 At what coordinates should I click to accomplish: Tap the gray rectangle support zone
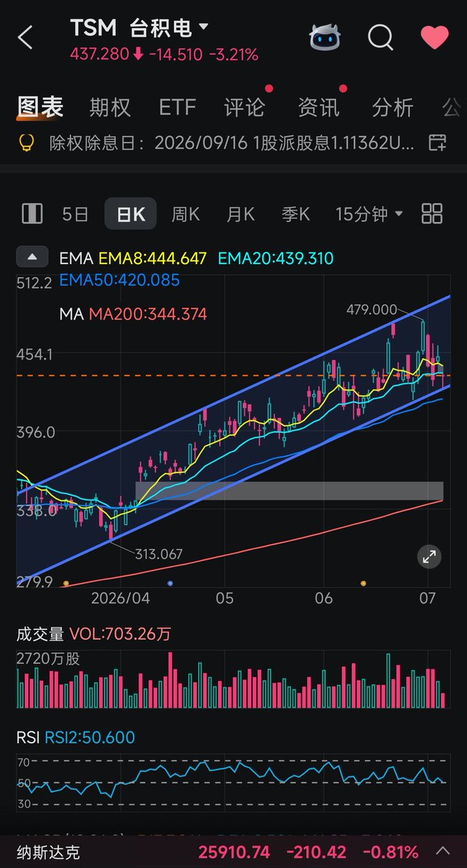[x=289, y=490]
